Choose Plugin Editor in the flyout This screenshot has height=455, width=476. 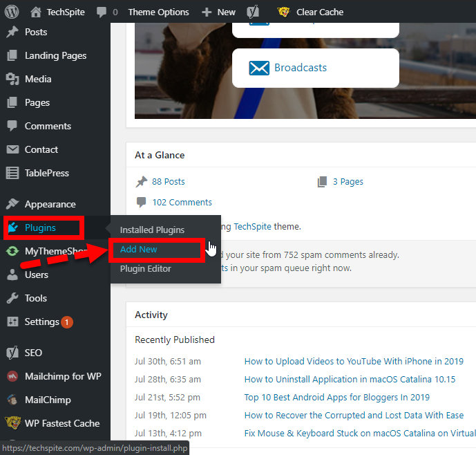pos(145,268)
